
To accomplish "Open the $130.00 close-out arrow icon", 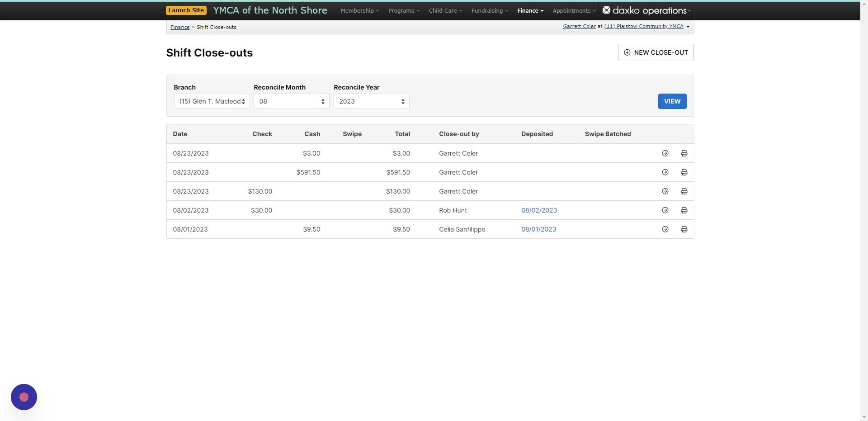I will 665,191.
